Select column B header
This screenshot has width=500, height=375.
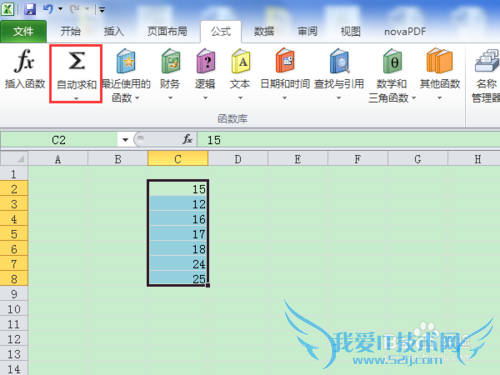coord(118,159)
